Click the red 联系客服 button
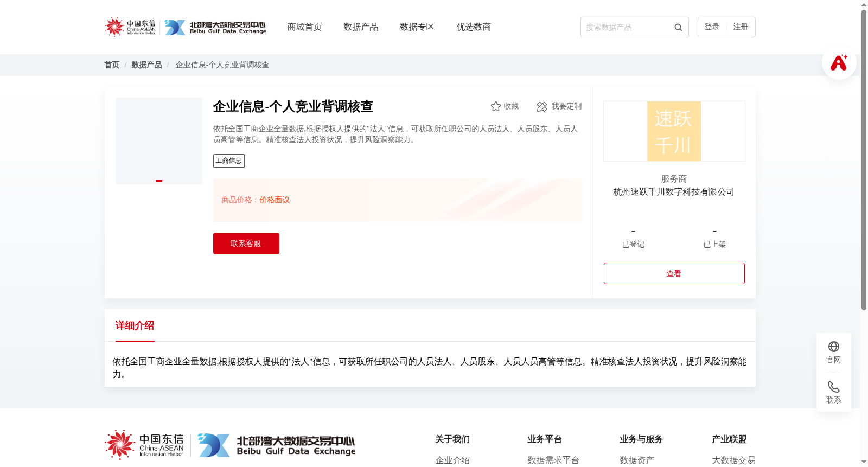 tap(246, 244)
